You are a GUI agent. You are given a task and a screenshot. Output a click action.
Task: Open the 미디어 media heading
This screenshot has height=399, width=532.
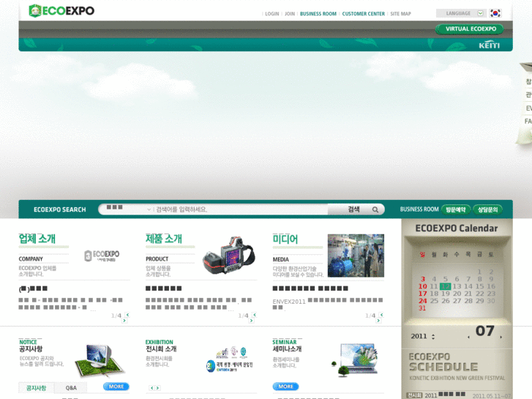pyautogui.click(x=285, y=239)
